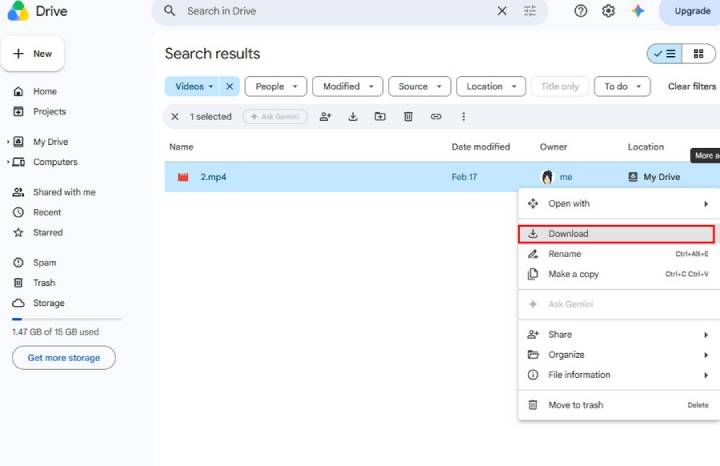Open Projects in sidebar
Image resolution: width=720 pixels, height=466 pixels.
50,112
